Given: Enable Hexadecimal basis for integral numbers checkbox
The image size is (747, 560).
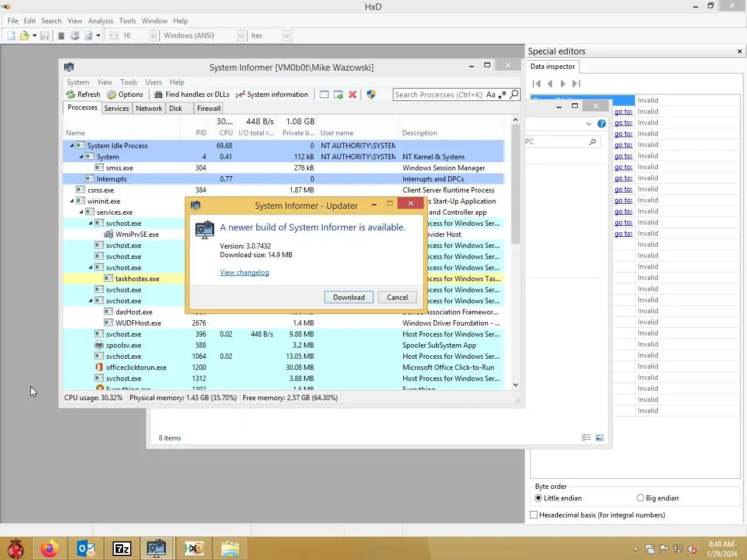Looking at the screenshot, I should click(x=534, y=515).
